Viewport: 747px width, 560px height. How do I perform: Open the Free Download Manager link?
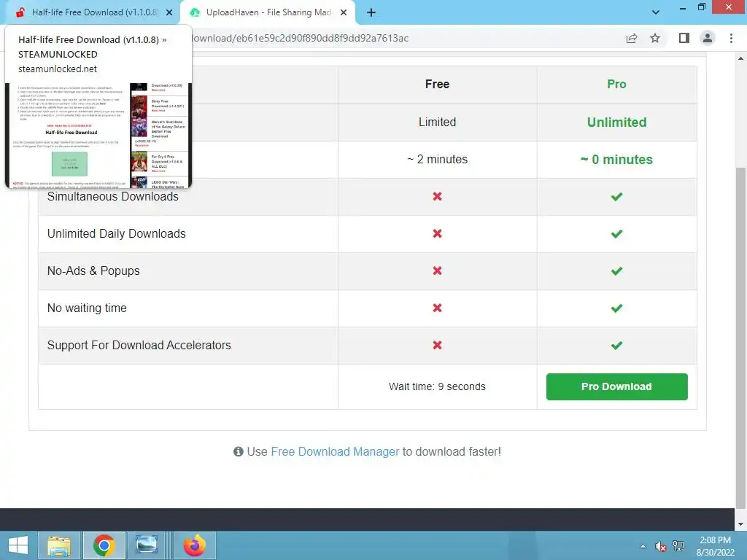click(x=335, y=451)
